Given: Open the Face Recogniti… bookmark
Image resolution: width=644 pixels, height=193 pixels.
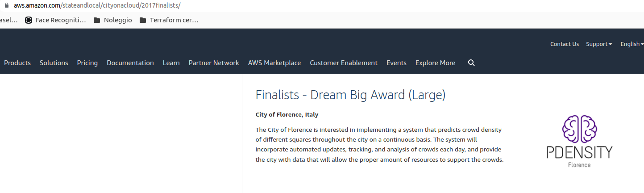Looking at the screenshot, I should tap(55, 20).
